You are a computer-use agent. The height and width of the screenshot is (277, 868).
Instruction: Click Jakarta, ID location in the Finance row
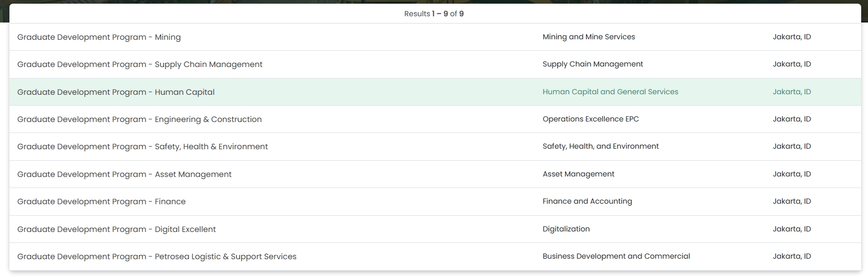[x=791, y=201]
